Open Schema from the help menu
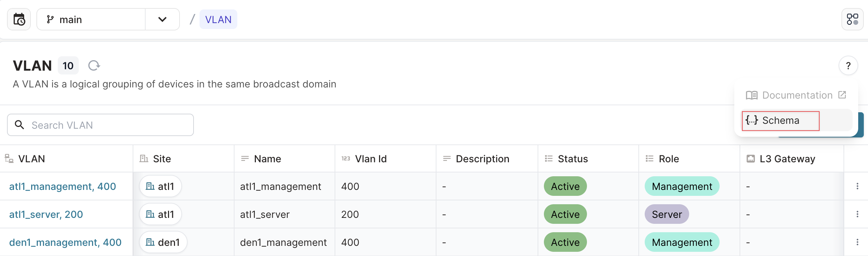This screenshot has width=868, height=256. [x=796, y=120]
